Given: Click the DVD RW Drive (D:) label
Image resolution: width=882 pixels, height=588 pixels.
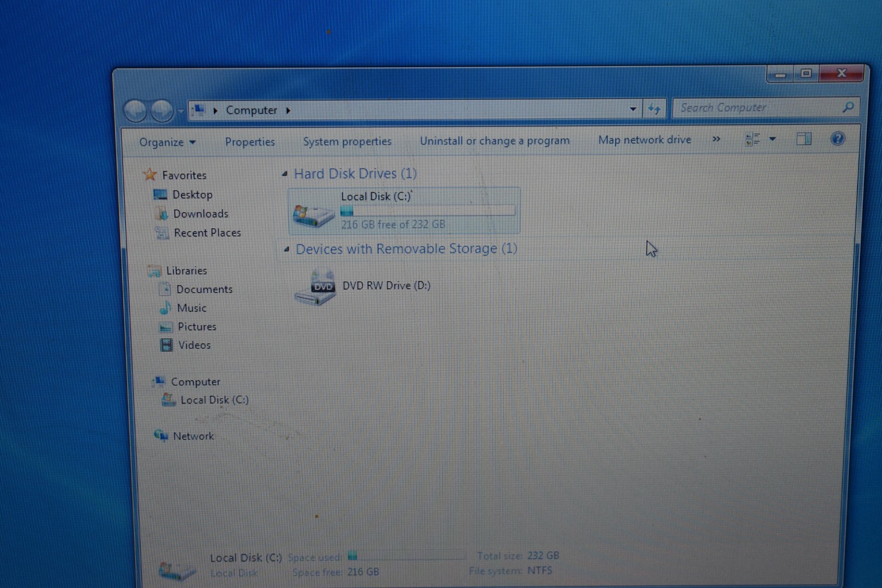Looking at the screenshot, I should point(386,285).
